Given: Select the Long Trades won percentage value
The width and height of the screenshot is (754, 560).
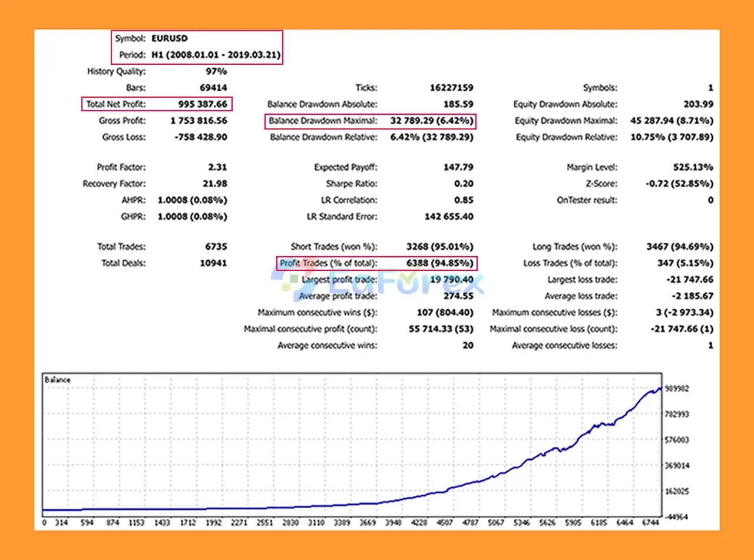Looking at the screenshot, I should 679,247.
